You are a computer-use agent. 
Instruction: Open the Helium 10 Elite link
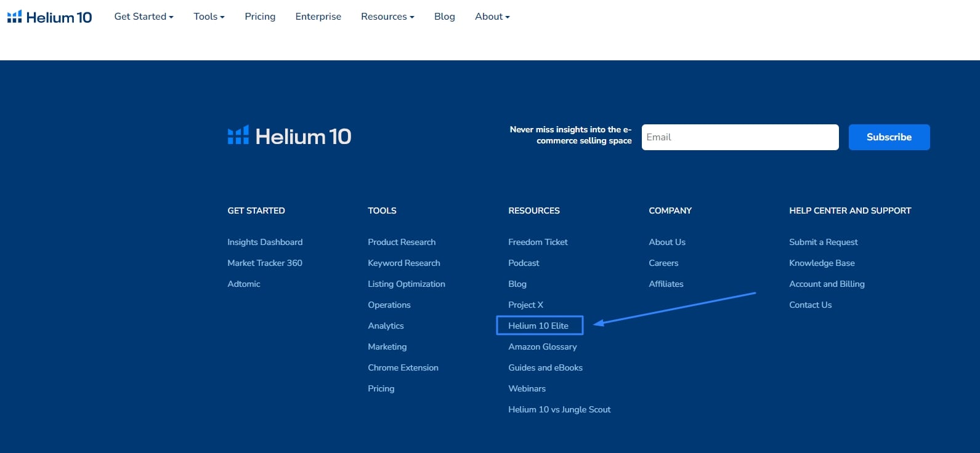click(x=538, y=326)
